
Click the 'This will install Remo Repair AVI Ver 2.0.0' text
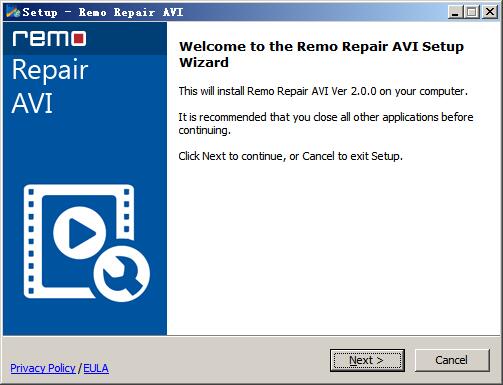[x=323, y=91]
